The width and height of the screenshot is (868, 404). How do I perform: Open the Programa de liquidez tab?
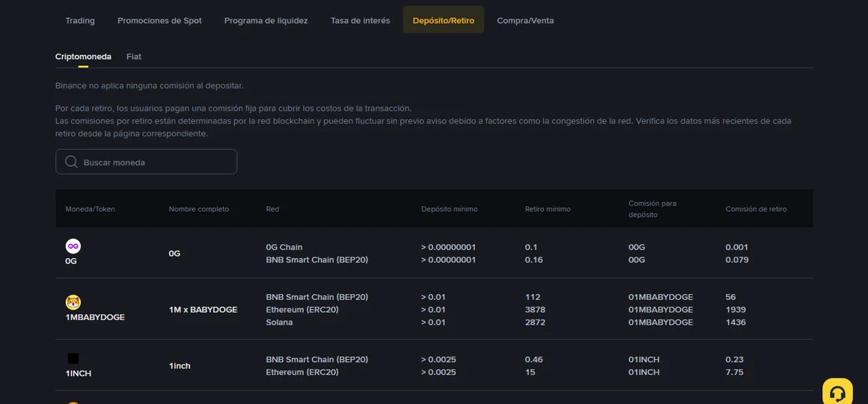(266, 20)
